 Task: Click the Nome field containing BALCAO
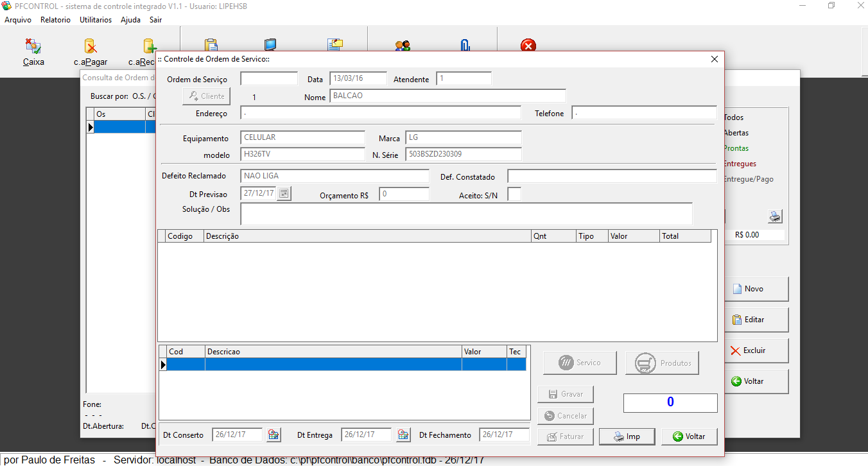click(x=448, y=96)
